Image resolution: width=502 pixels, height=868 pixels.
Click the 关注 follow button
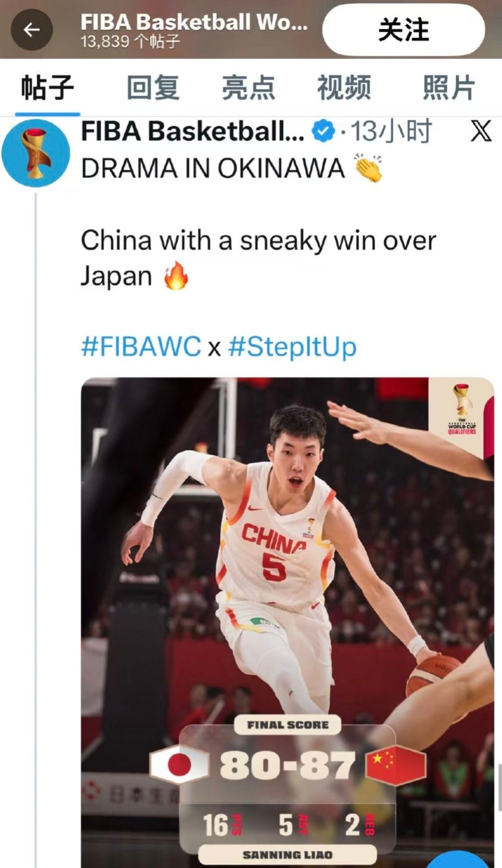[403, 30]
